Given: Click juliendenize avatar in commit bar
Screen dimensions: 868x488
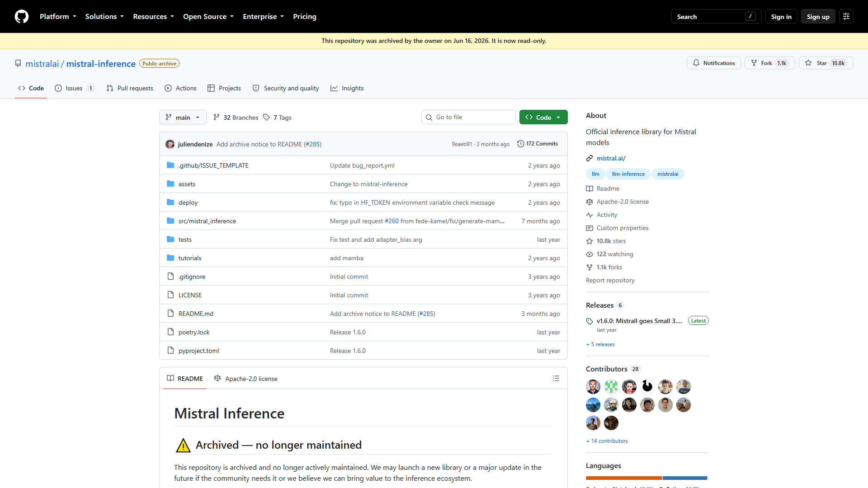Looking at the screenshot, I should 170,144.
